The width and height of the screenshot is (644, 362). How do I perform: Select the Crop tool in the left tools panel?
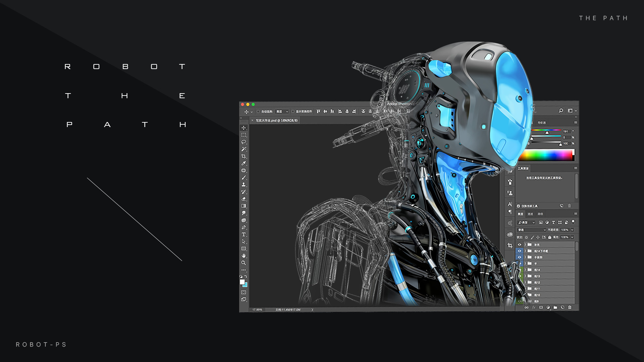(x=244, y=157)
